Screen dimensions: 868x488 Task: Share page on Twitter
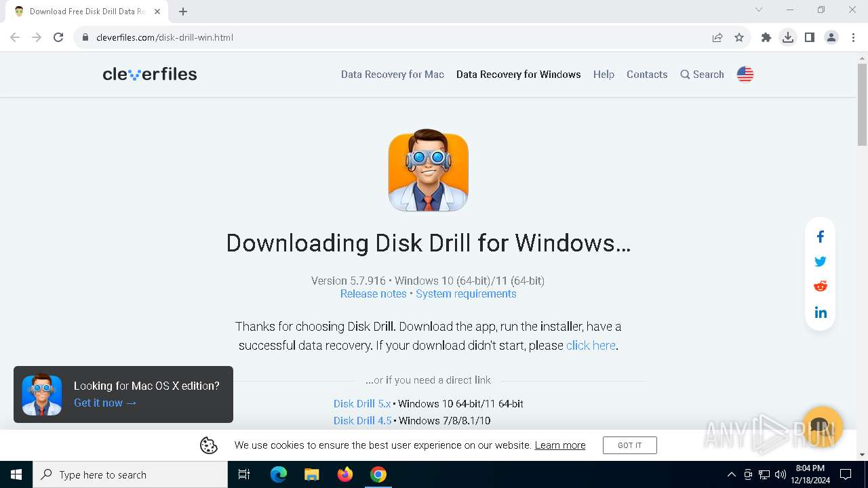(821, 262)
